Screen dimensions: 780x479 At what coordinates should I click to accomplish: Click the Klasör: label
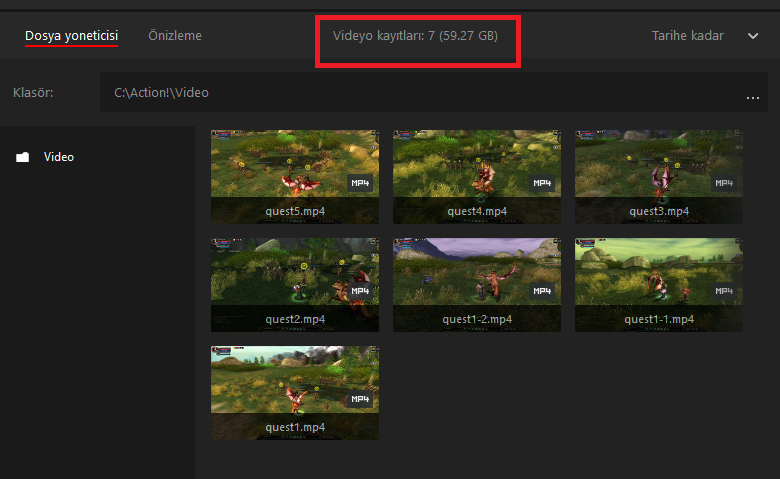click(x=33, y=93)
